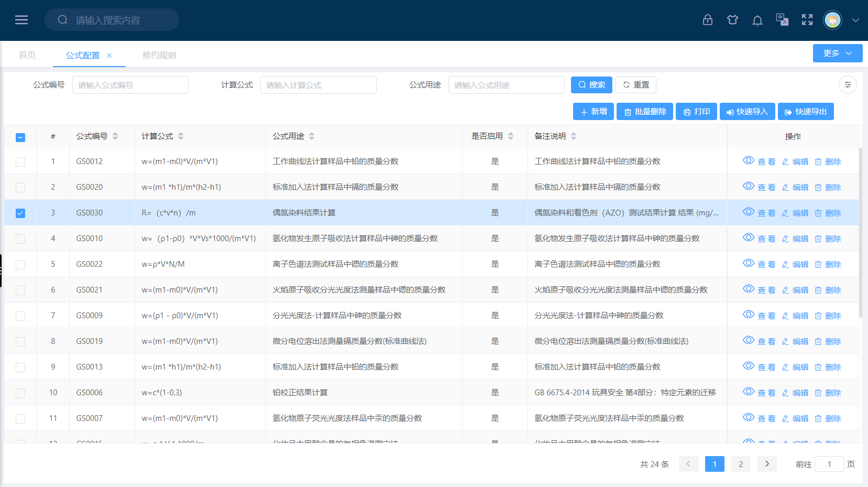The width and height of the screenshot is (868, 487).
Task: Click the 快速导出 button
Action: (x=806, y=112)
